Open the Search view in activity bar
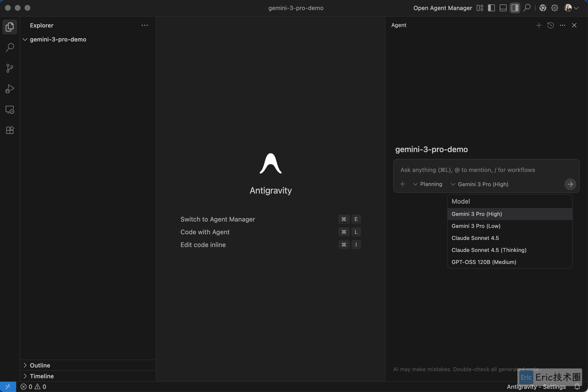Viewport: 588px width, 392px height. point(10,47)
